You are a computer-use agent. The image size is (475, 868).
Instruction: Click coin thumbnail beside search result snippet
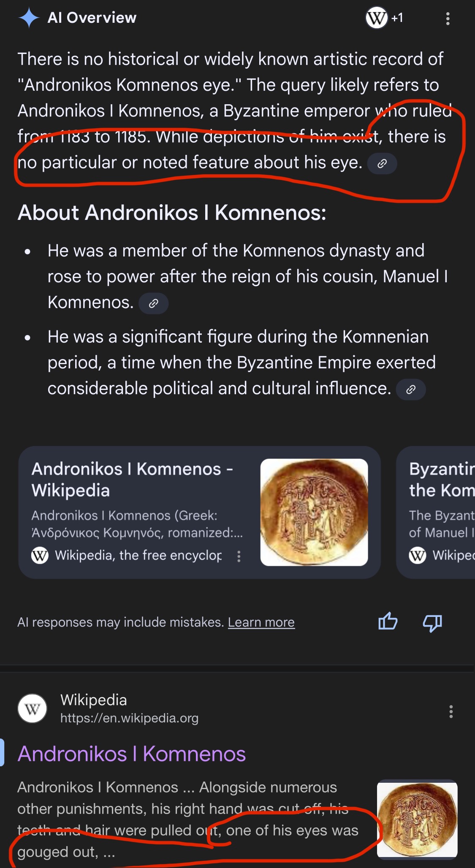[x=417, y=819]
